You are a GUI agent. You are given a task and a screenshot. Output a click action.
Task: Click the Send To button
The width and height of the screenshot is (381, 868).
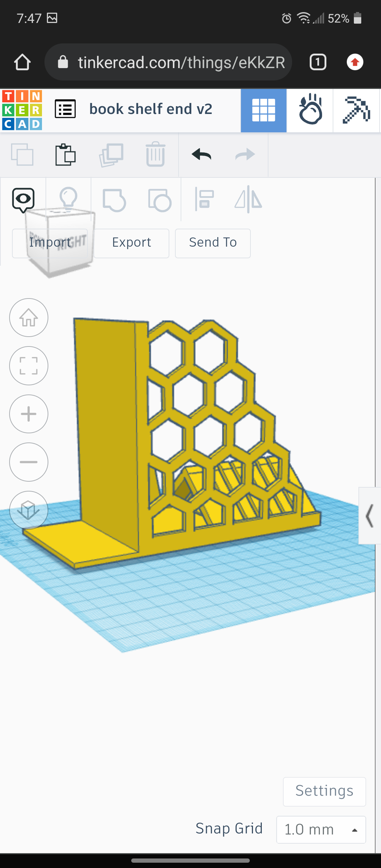[213, 243]
